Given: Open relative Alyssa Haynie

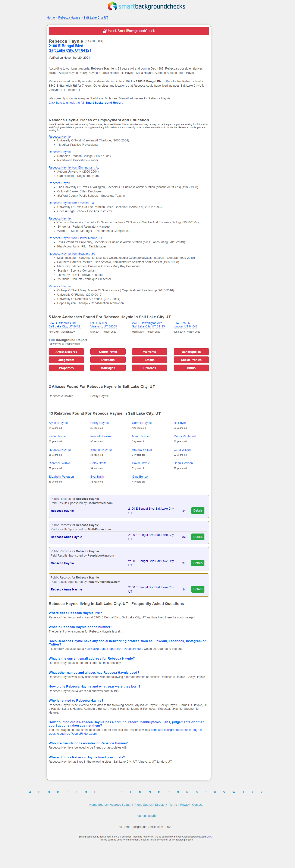Looking at the screenshot, I should tap(58, 423).
